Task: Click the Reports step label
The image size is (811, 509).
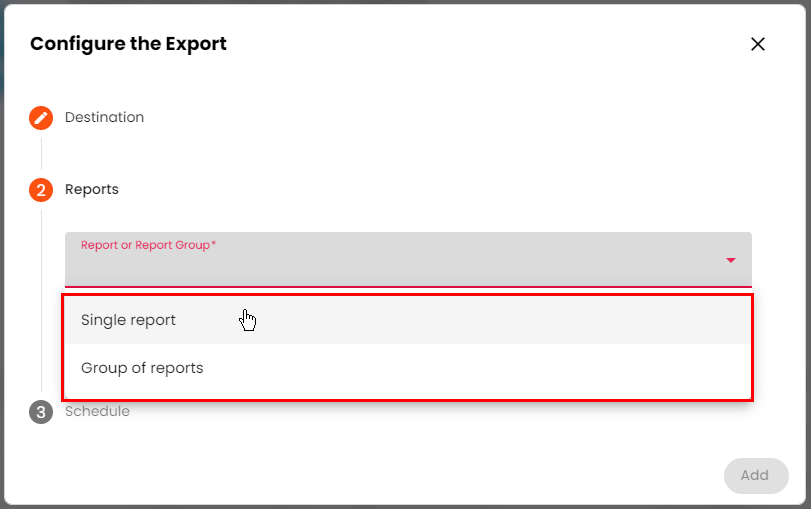Action: tap(92, 189)
